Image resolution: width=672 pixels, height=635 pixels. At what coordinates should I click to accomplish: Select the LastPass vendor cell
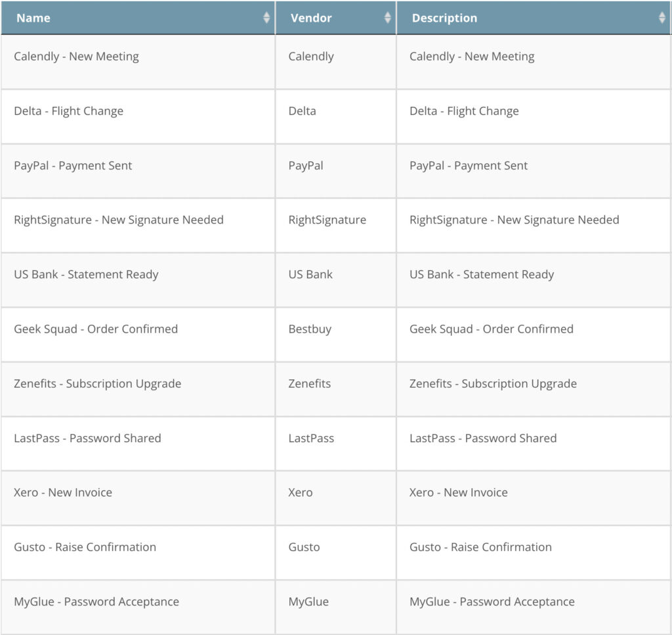tap(311, 438)
